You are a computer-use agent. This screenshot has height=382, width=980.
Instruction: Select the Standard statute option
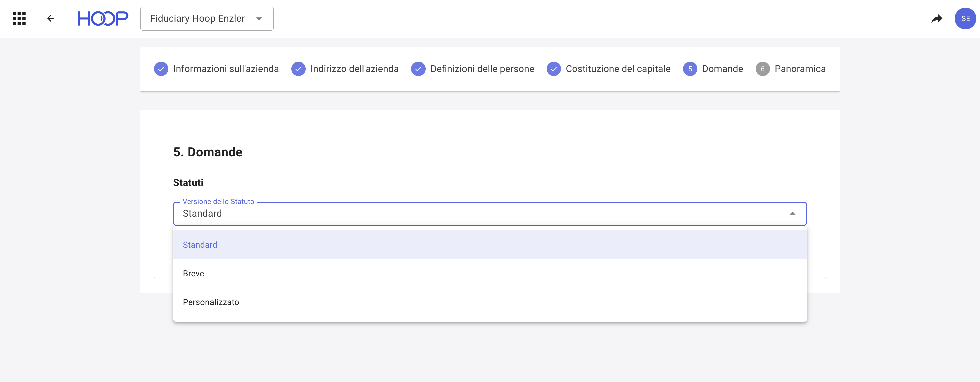(200, 245)
